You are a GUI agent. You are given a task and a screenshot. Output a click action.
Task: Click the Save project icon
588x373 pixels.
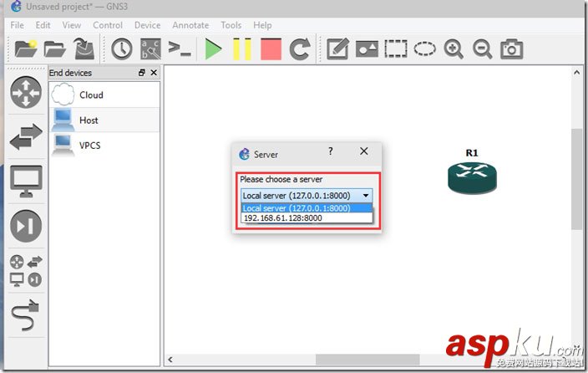84,49
